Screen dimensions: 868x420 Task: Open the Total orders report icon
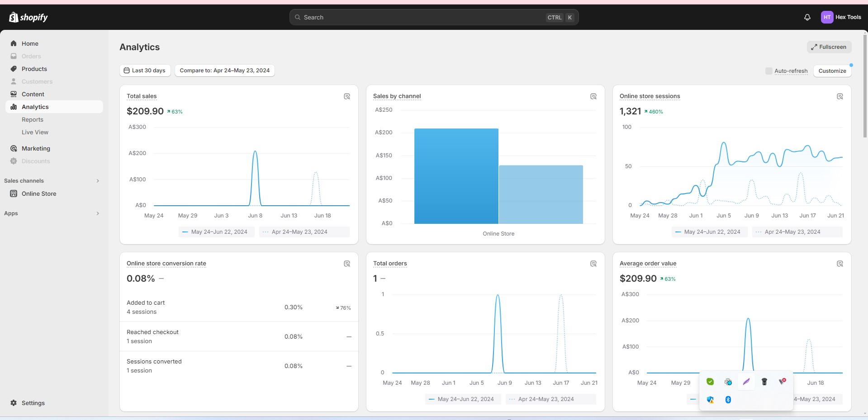point(593,264)
